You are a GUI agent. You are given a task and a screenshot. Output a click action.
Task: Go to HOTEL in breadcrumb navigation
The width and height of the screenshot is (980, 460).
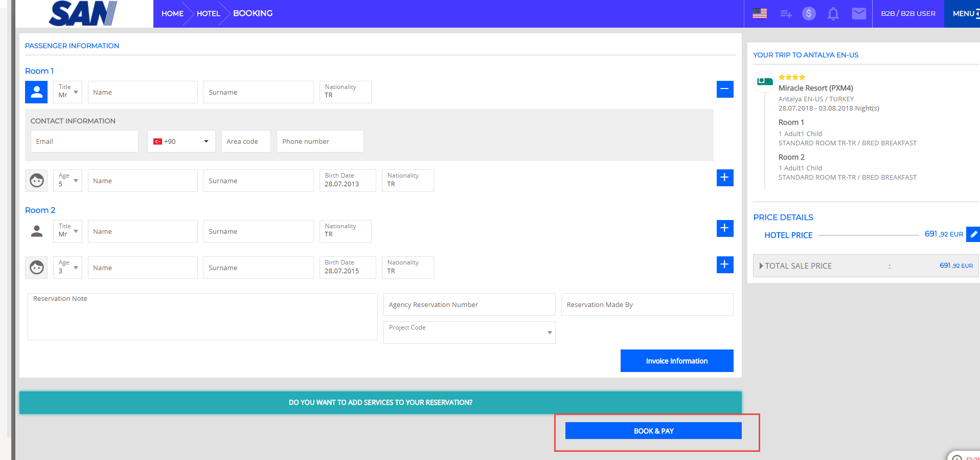[x=208, y=14]
